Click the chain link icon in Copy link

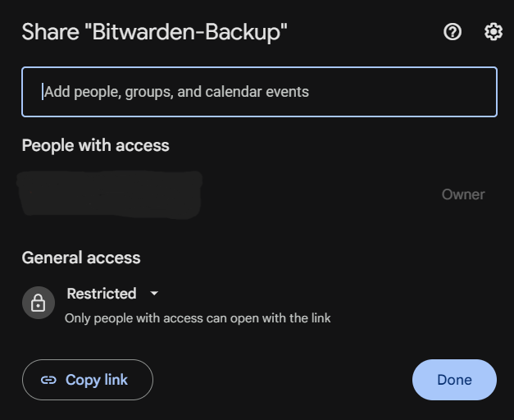48,380
